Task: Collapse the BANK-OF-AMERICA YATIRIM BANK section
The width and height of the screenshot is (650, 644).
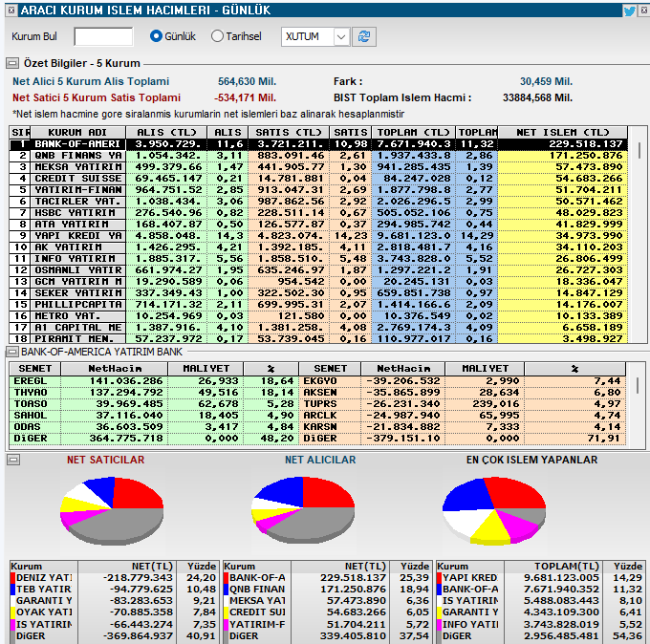Action: (12, 352)
